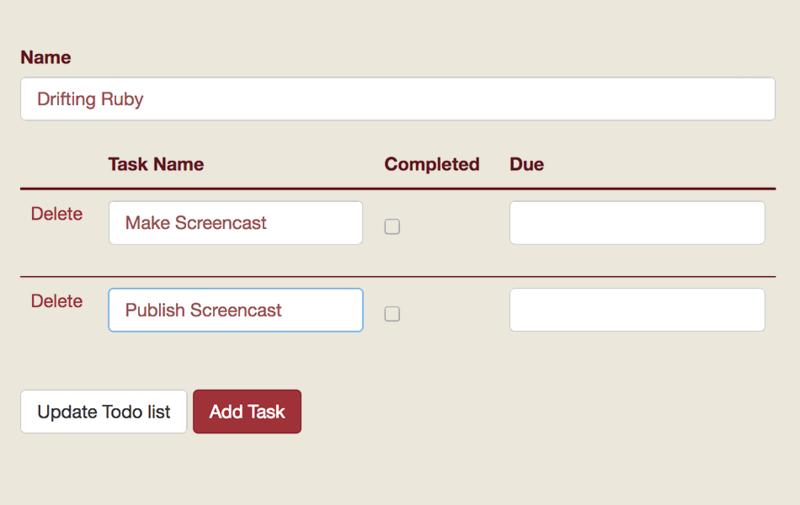This screenshot has width=800, height=505.
Task: Delete the Publish Screencast task
Action: pos(57,301)
